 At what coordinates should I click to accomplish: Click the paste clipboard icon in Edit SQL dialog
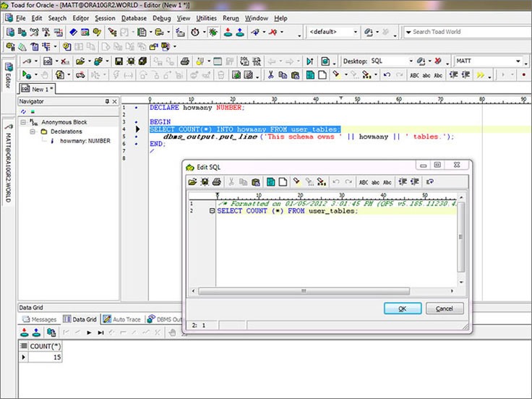[x=256, y=182]
